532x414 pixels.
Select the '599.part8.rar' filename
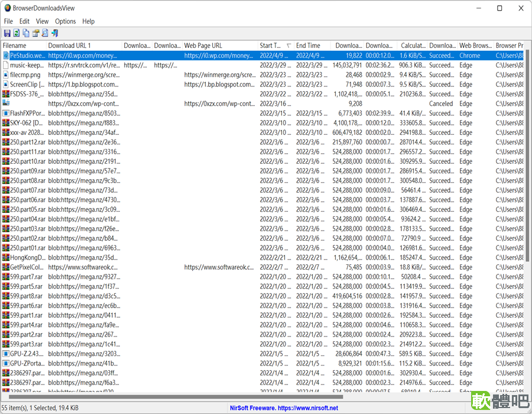(26, 296)
